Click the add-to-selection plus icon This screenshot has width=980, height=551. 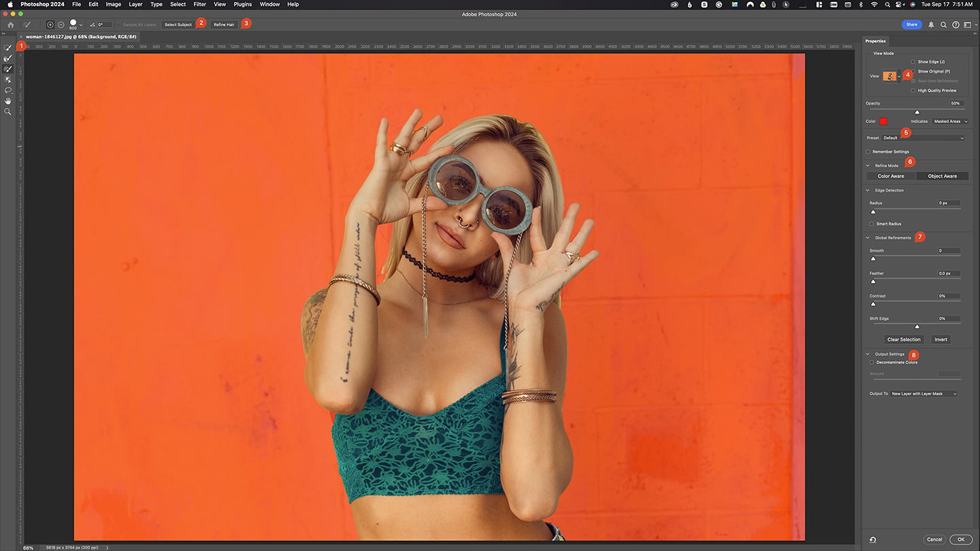coord(50,24)
